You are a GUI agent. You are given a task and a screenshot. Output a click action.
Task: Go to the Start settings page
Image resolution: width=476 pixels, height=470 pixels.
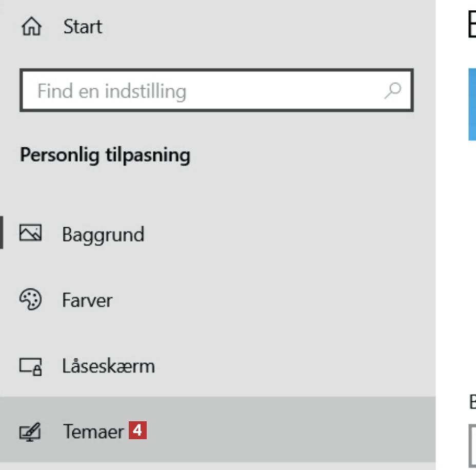pos(83,27)
